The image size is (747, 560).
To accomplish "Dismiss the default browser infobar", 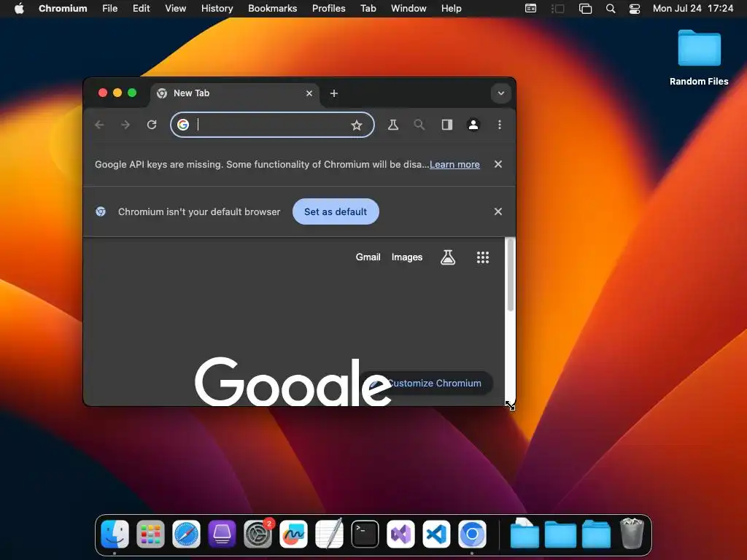I will coord(498,211).
